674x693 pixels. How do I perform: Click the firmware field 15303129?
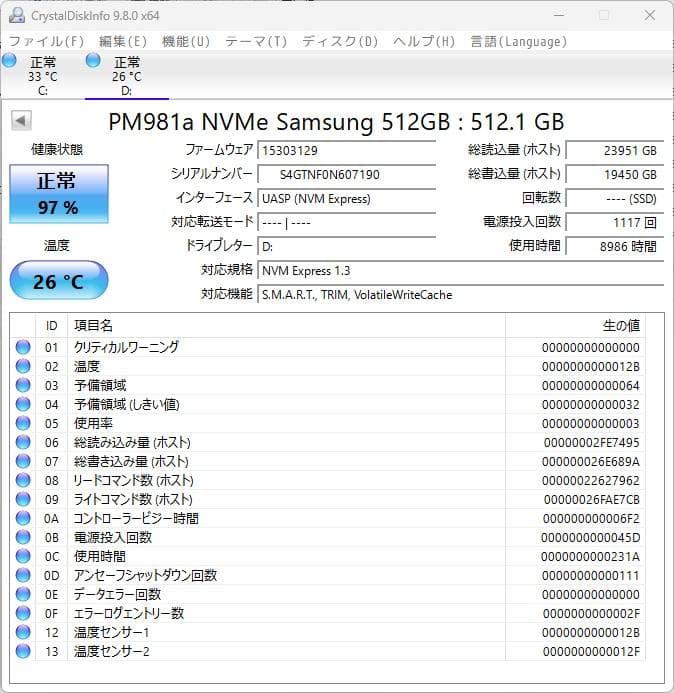[x=347, y=150]
